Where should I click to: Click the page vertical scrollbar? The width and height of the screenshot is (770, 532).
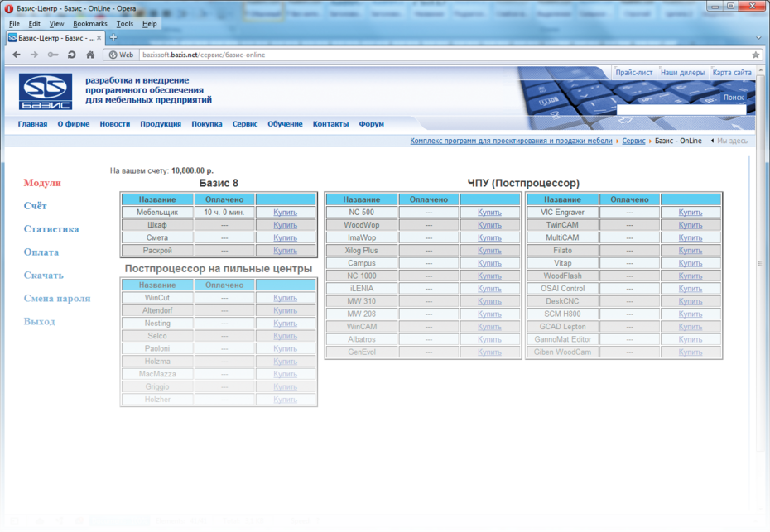[760, 264]
